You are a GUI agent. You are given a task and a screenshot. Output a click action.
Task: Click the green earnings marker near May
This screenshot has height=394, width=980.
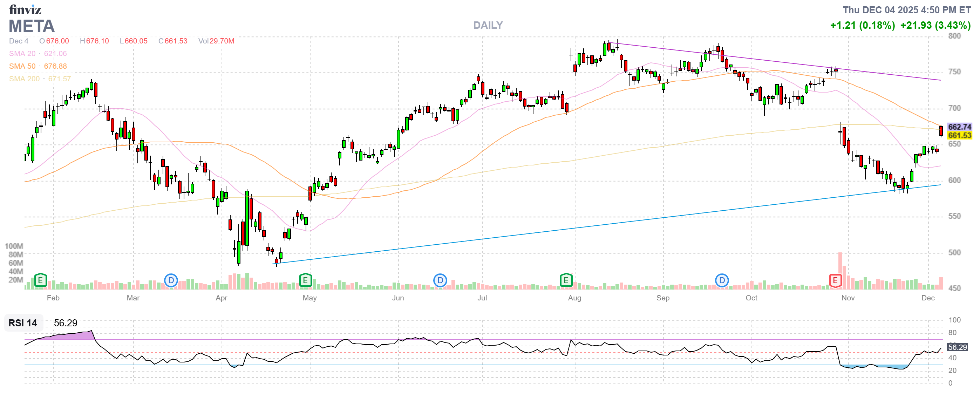point(305,281)
